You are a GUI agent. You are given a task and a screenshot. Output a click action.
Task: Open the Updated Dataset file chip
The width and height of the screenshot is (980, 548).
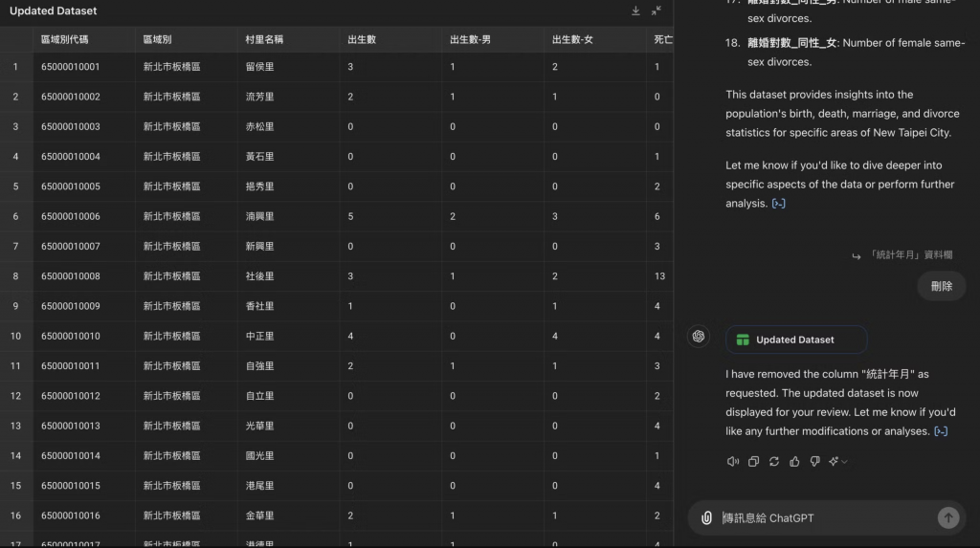796,340
